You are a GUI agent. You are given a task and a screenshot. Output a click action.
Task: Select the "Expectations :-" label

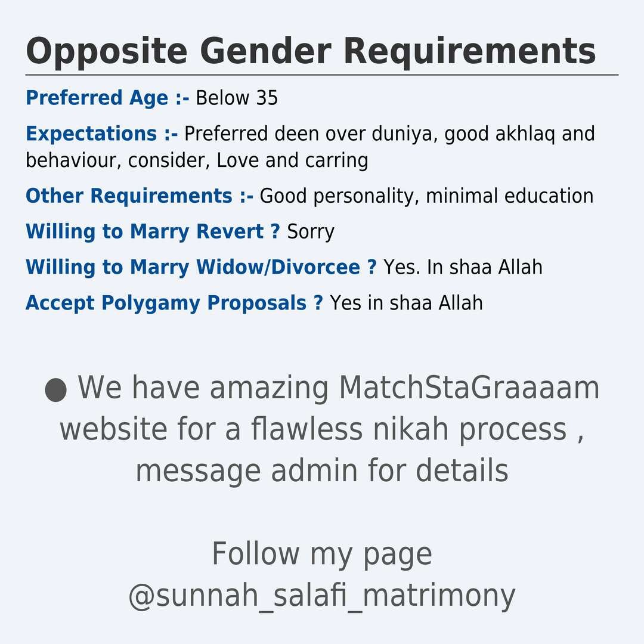[102, 134]
